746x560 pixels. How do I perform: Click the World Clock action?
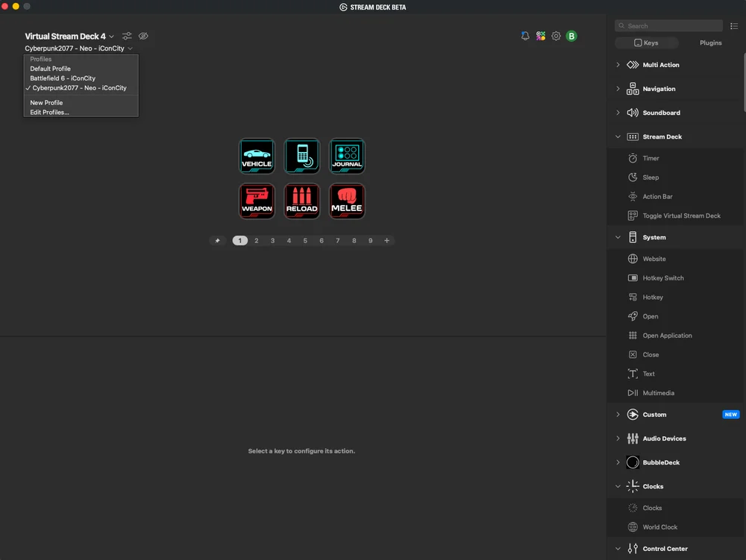[x=661, y=527]
